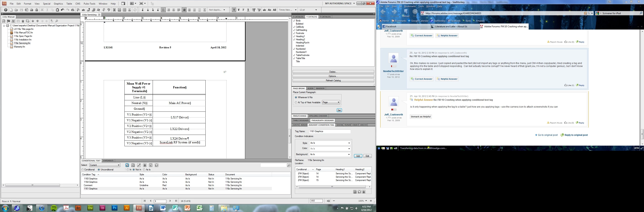This screenshot has height=212, width=644.
Task: Open FrameMaker from the Windows taskbar
Action: click(x=139, y=208)
